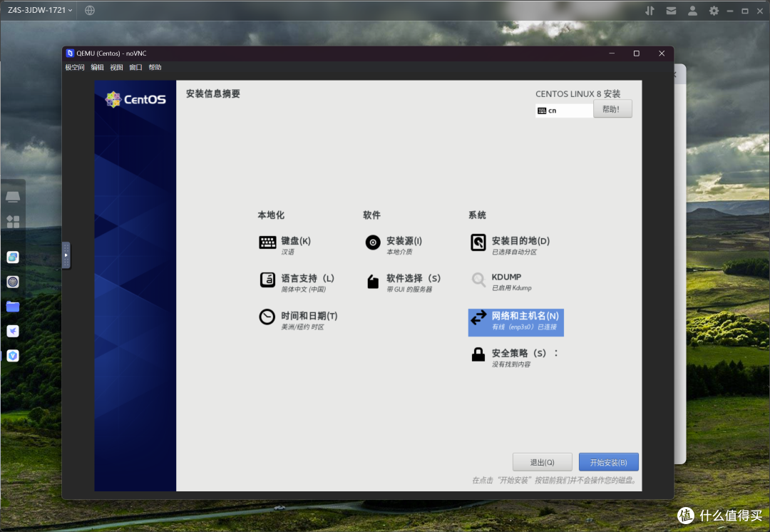Open the 编辑 menu
Image resolution: width=770 pixels, height=532 pixels.
point(97,67)
